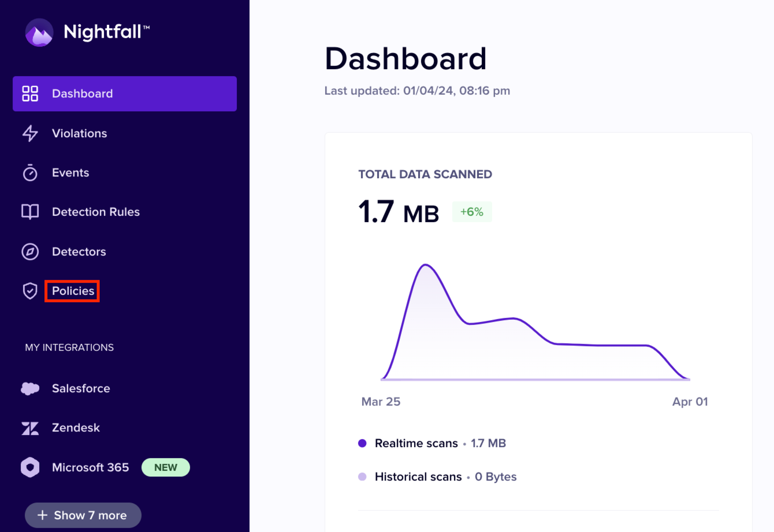This screenshot has width=774, height=532.
Task: Click the Violations lightning bolt icon
Action: tap(30, 133)
